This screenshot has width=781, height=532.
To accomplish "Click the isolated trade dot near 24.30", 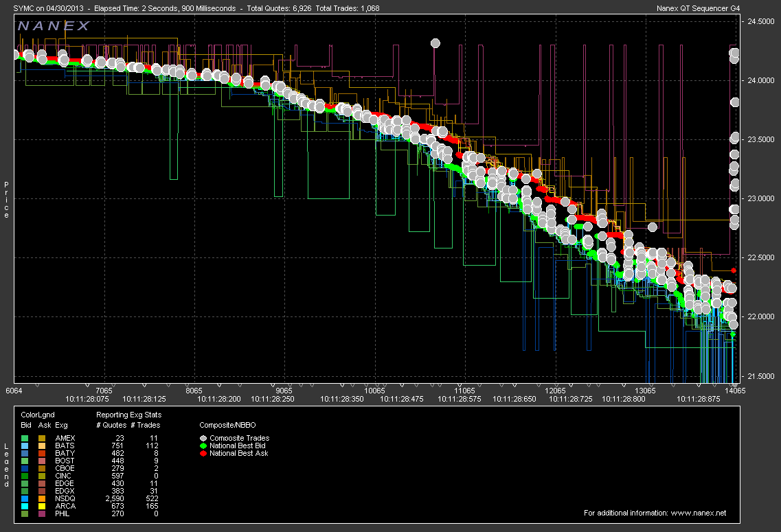I will click(x=435, y=43).
